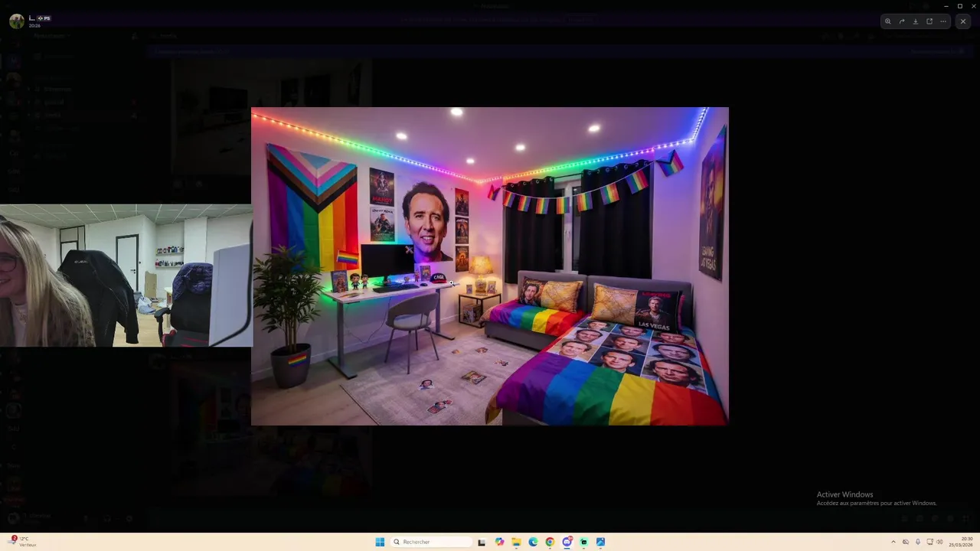Open the clock and date flyout

point(961,542)
